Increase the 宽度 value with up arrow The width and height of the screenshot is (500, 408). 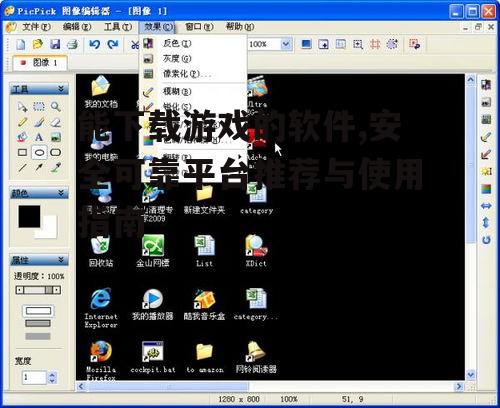(x=52, y=375)
